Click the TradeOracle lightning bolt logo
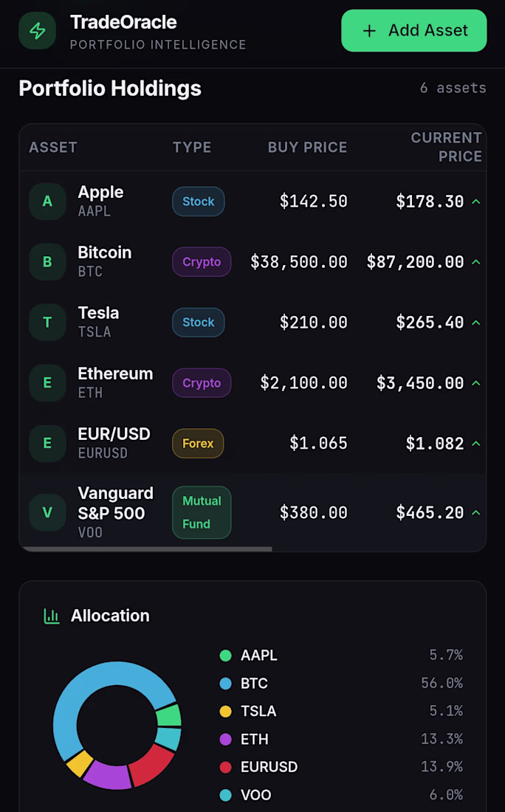 pyautogui.click(x=37, y=31)
